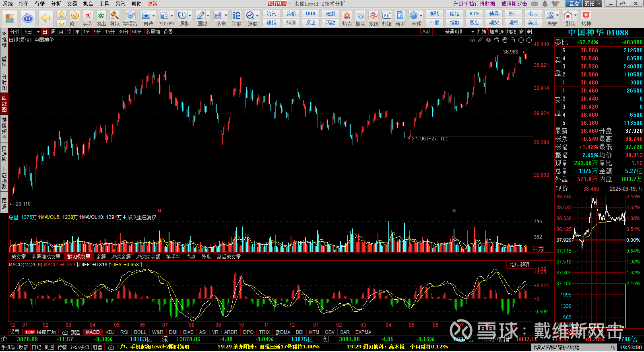Open 指标说明 indicator explanation

tap(520, 265)
